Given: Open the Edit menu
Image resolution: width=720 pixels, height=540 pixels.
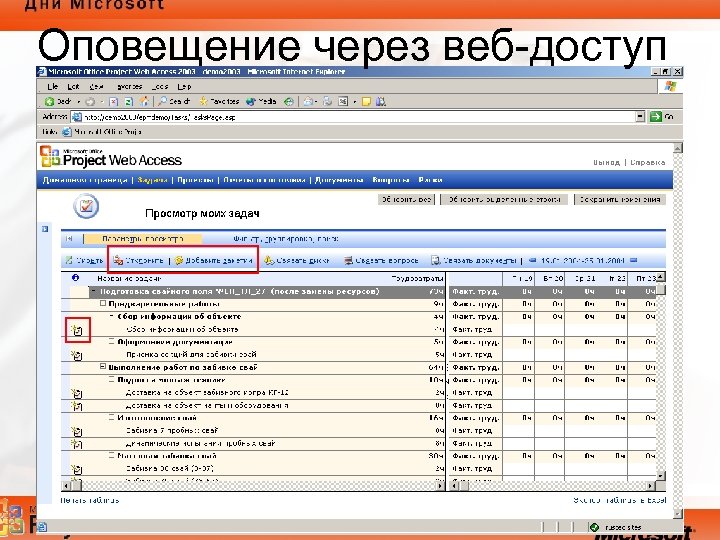Looking at the screenshot, I should coord(73,86).
